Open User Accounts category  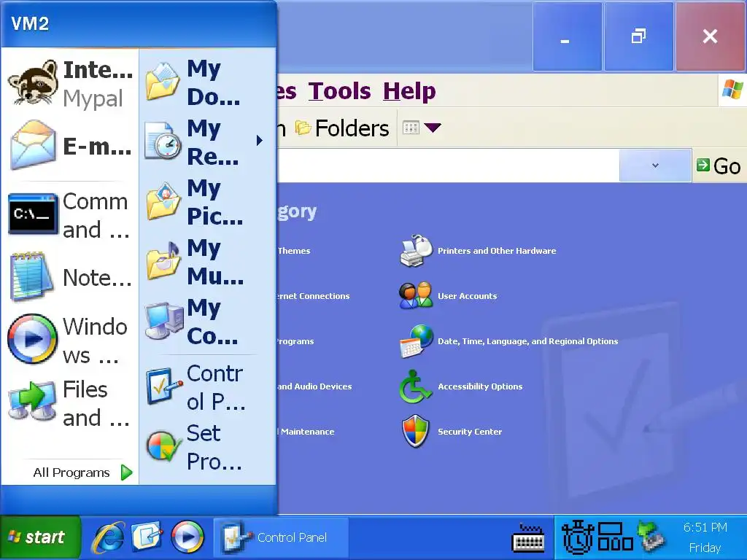coord(468,296)
